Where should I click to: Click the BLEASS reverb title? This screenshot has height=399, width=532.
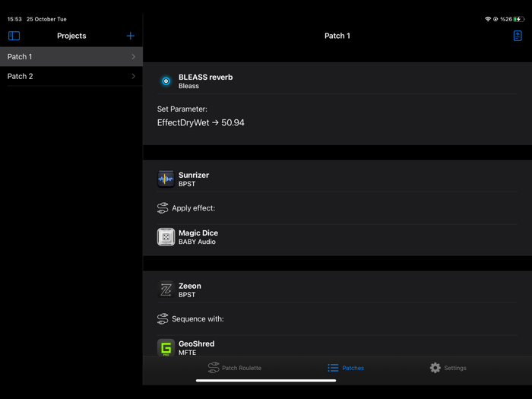click(206, 77)
